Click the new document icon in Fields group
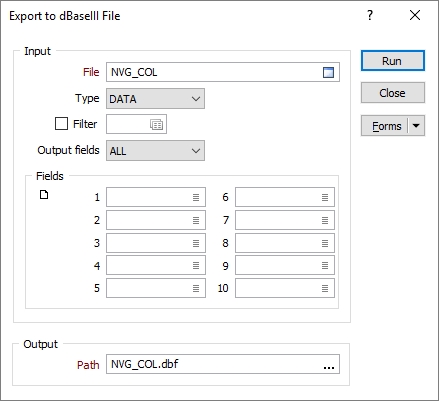Image resolution: width=439 pixels, height=401 pixels. tap(44, 195)
